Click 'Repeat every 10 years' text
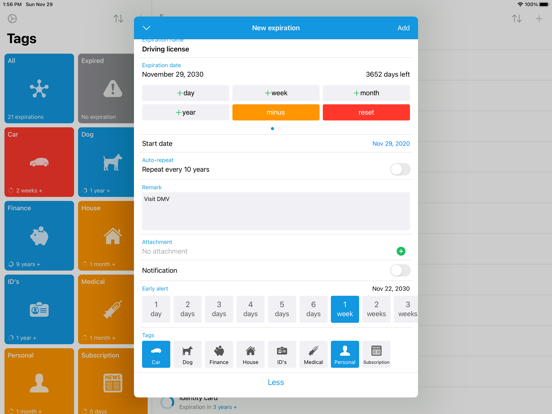552x414 pixels. coord(175,169)
